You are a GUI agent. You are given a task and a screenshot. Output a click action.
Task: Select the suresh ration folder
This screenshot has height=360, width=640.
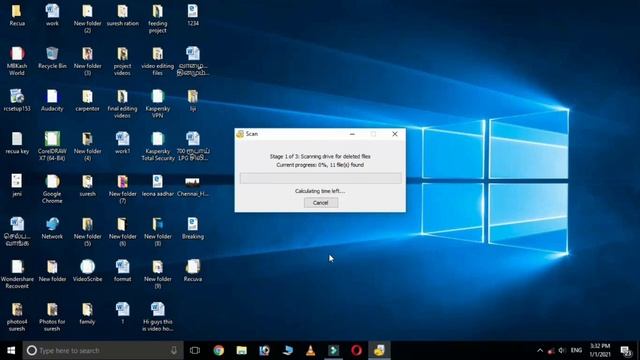[x=122, y=15]
